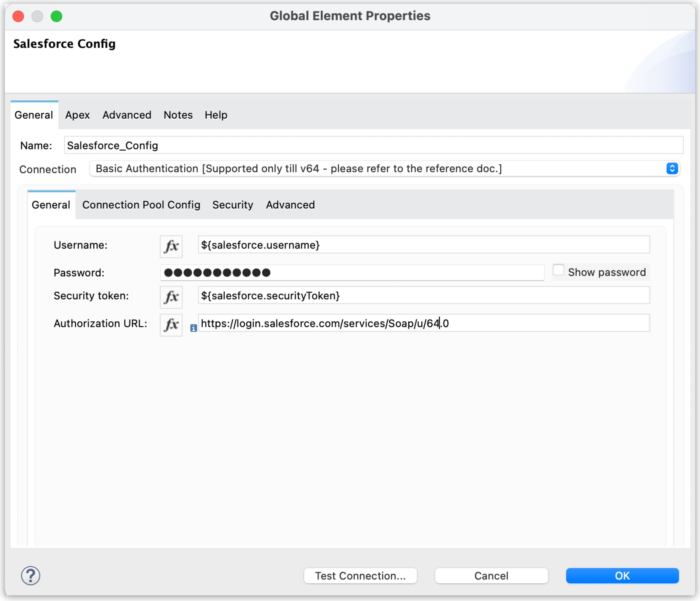Click the fx expression button beside Authorization URL
700x601 pixels.
tap(171, 324)
